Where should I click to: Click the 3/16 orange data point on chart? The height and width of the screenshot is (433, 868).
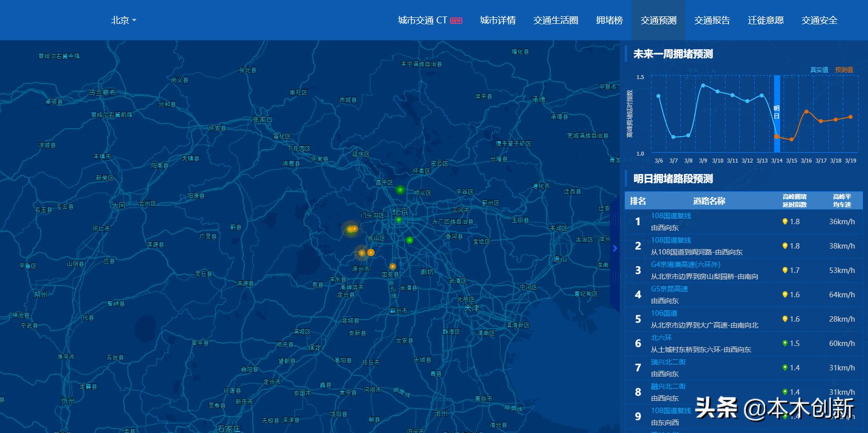806,112
